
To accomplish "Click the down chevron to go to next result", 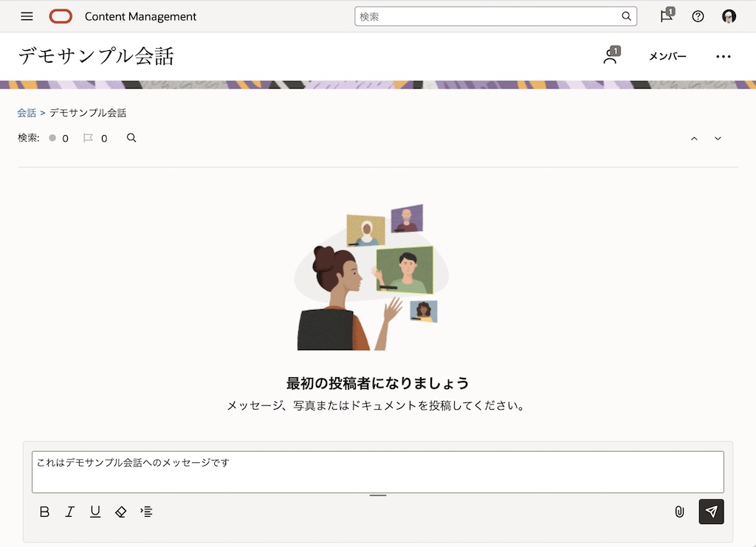I will (717, 138).
